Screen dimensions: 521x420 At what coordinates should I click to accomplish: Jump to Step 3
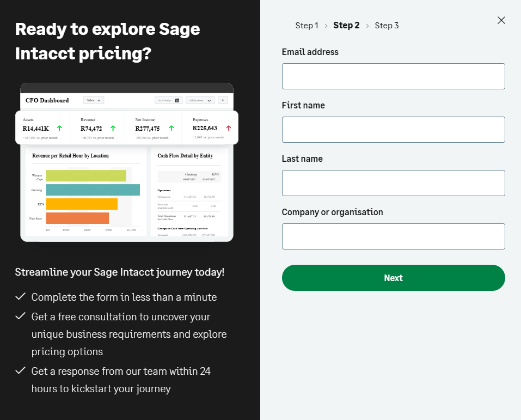click(387, 26)
